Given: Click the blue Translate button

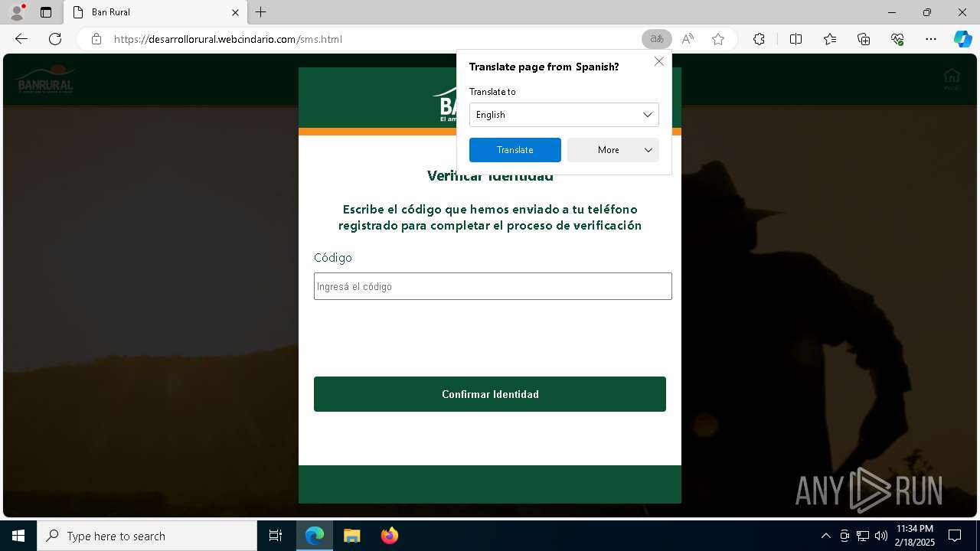Looking at the screenshot, I should [515, 150].
